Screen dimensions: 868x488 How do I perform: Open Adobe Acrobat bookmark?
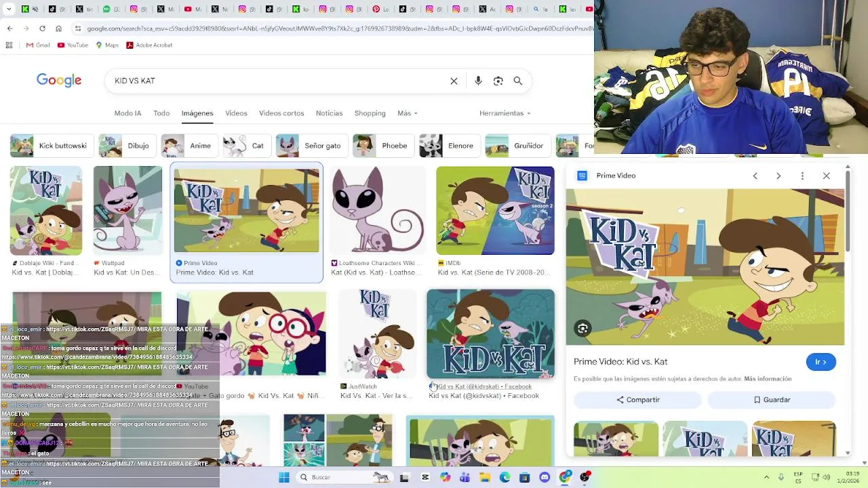[x=150, y=45]
